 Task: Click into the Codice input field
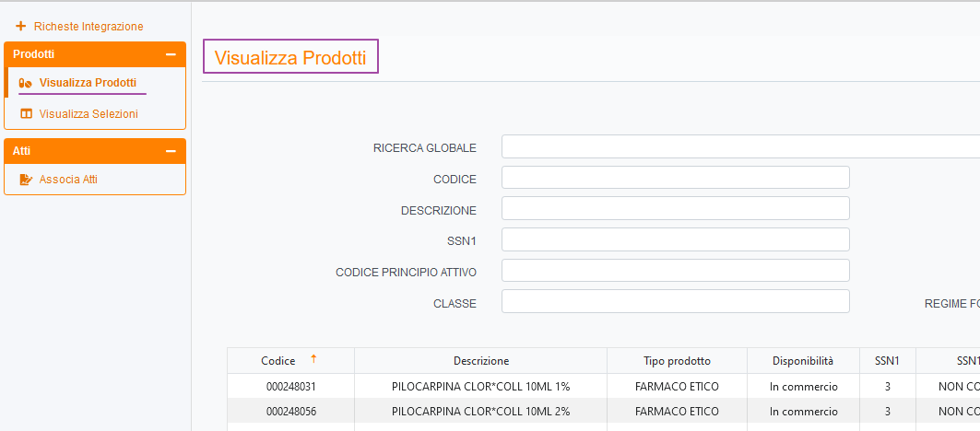tap(675, 178)
